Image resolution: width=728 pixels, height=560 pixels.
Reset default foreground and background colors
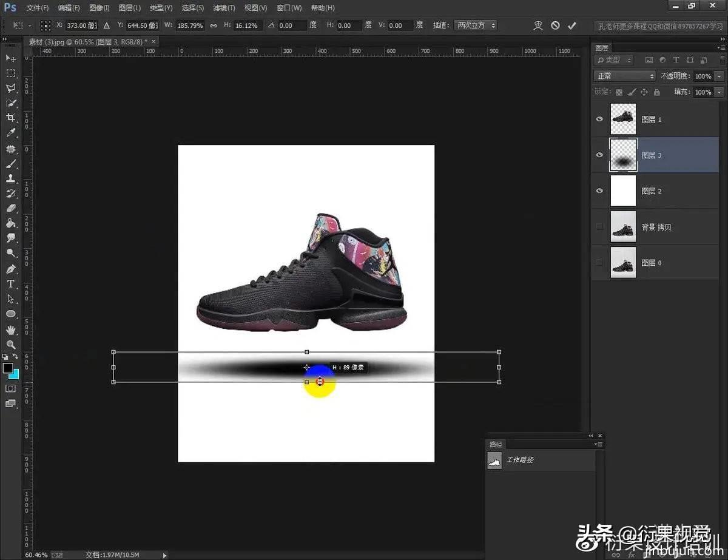(x=5, y=357)
